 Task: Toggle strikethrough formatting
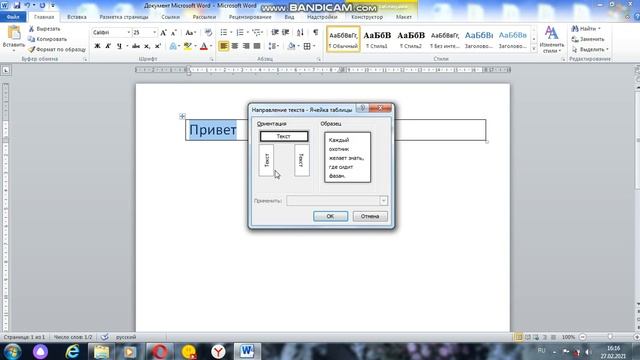point(136,46)
